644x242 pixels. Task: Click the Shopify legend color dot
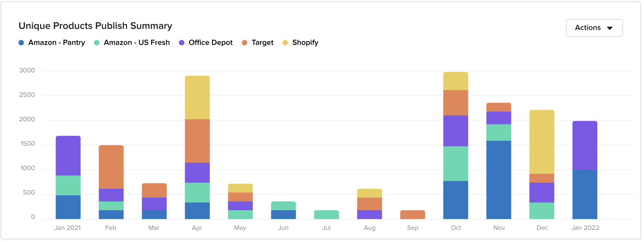coord(285,43)
